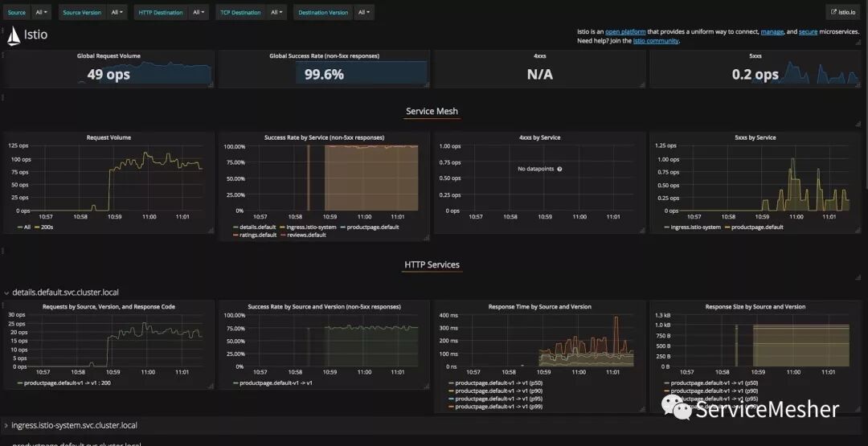Image resolution: width=868 pixels, height=446 pixels.
Task: Open the 5xxs by Service panel title
Action: pyautogui.click(x=755, y=137)
